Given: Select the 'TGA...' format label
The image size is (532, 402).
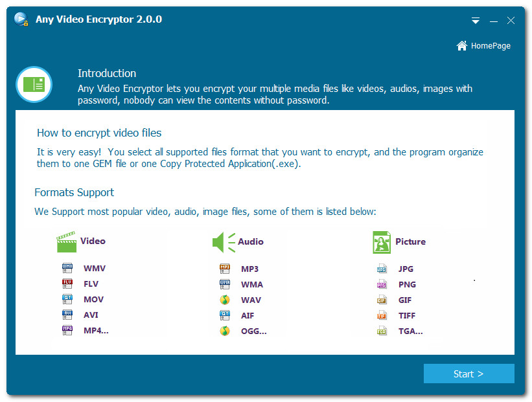Looking at the screenshot, I should (x=411, y=331).
